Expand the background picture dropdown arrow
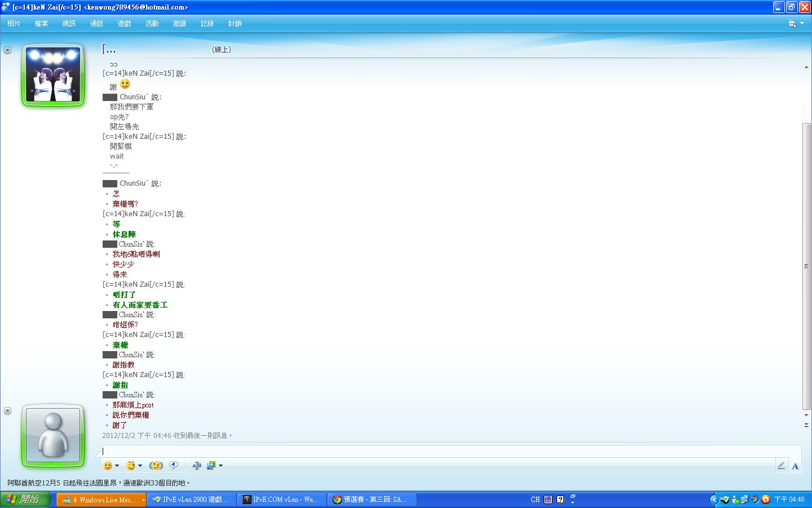The width and height of the screenshot is (812, 508). pyautogui.click(x=220, y=466)
